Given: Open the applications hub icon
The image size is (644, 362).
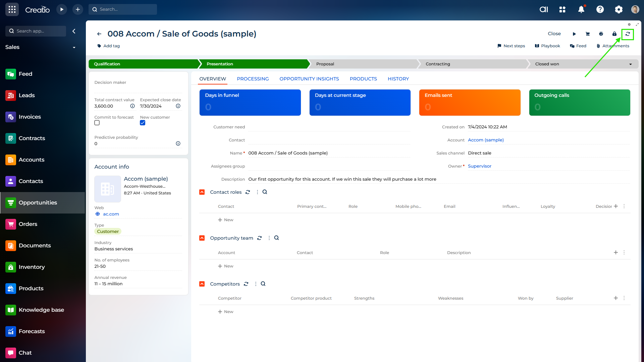Looking at the screenshot, I should 562,9.
